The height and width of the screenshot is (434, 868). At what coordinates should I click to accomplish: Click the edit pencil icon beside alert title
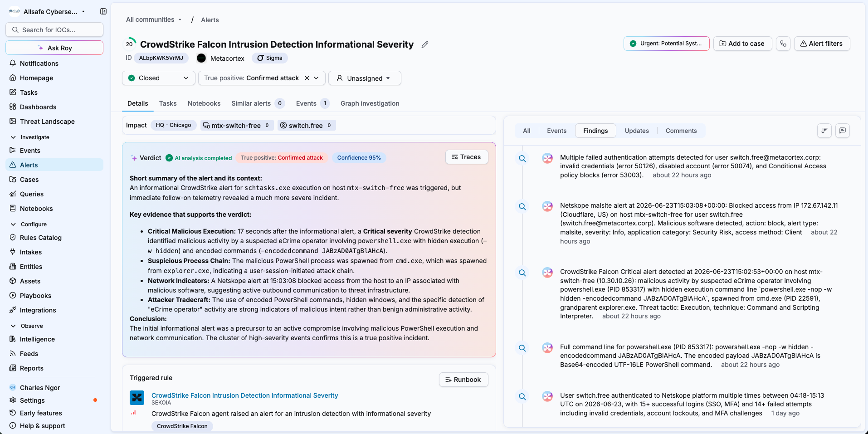(425, 44)
